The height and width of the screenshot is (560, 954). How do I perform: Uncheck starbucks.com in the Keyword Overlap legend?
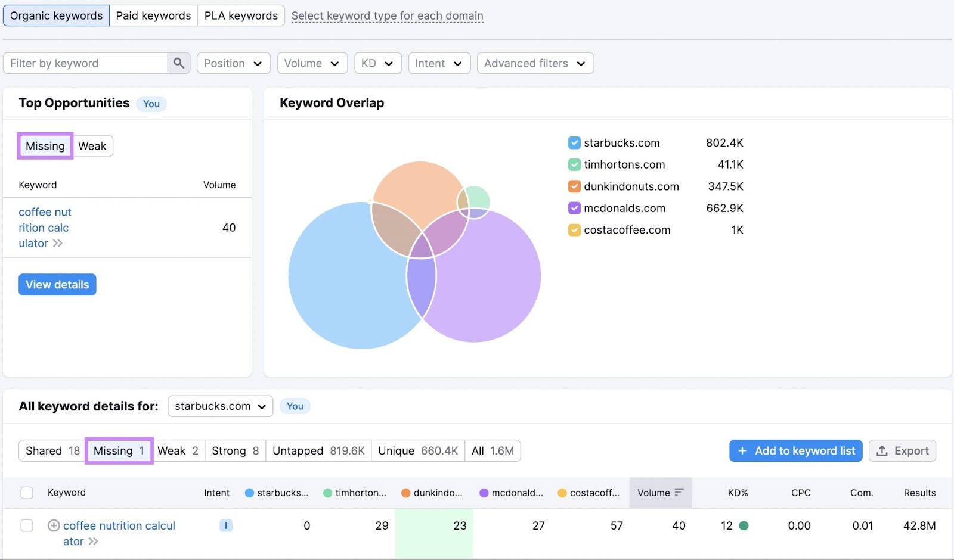[x=574, y=142]
